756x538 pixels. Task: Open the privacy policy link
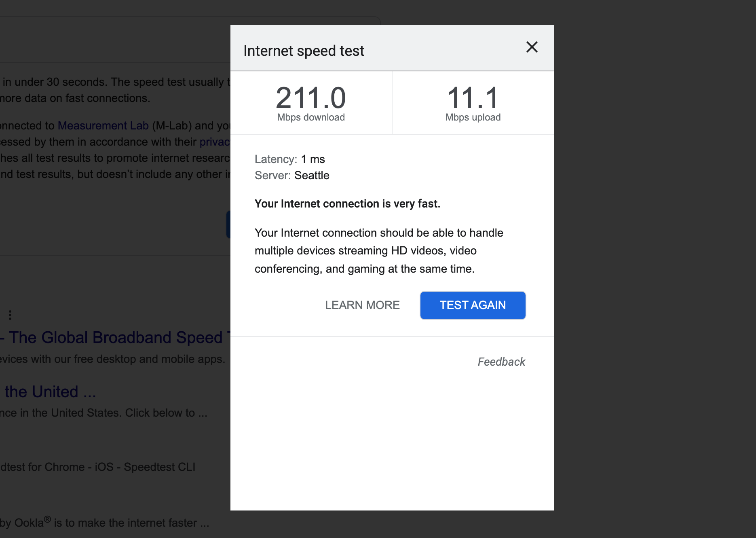point(215,142)
